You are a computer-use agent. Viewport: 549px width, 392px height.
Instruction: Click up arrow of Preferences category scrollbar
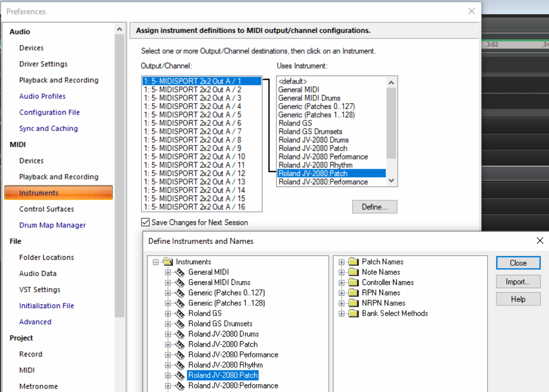pos(119,29)
